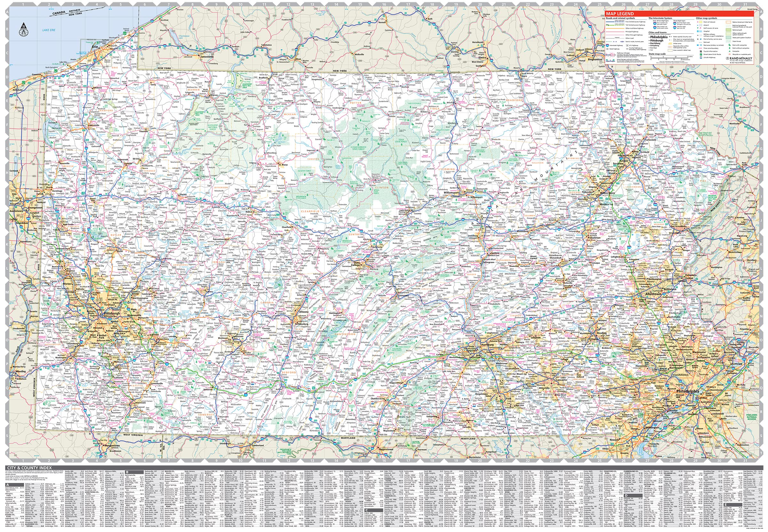Image resolution: width=768 pixels, height=532 pixels.
Task: Click the Hospital symbol in the legend
Action: click(698, 31)
